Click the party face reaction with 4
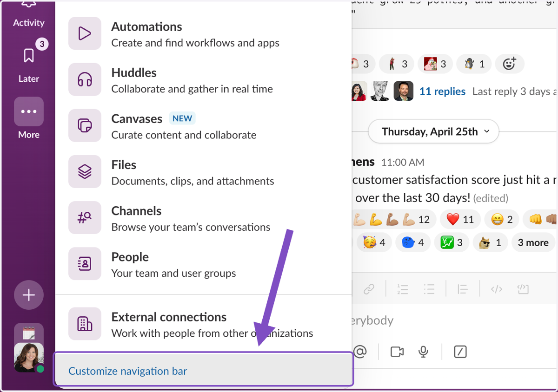The width and height of the screenshot is (558, 392). point(374,242)
